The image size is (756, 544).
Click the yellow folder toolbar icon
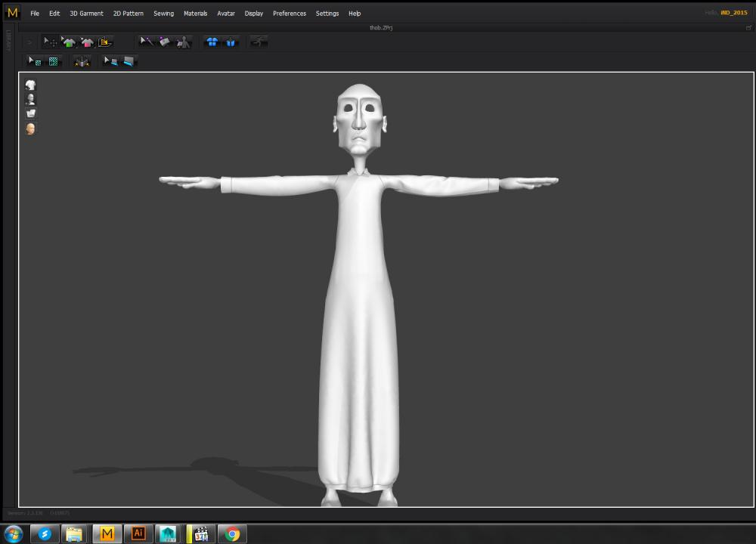(x=105, y=42)
